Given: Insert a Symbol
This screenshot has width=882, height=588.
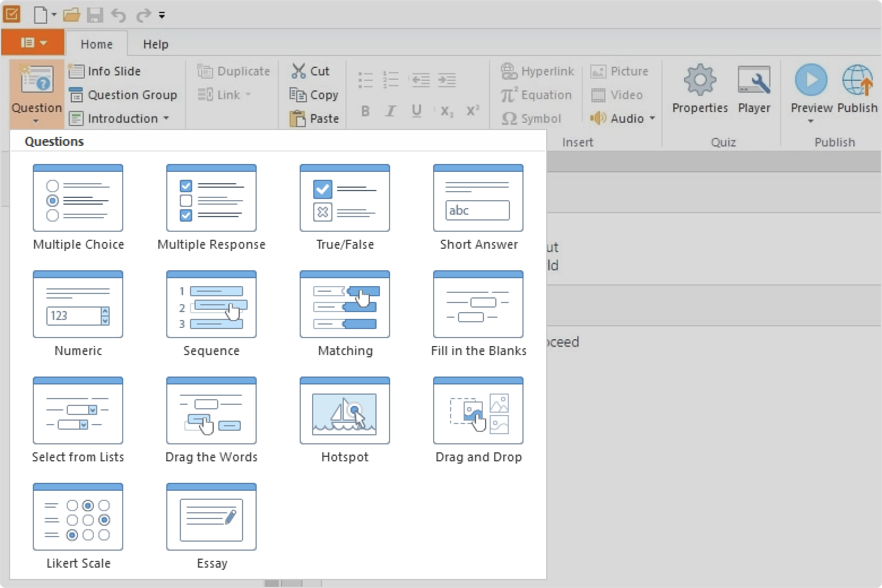Looking at the screenshot, I should (531, 119).
